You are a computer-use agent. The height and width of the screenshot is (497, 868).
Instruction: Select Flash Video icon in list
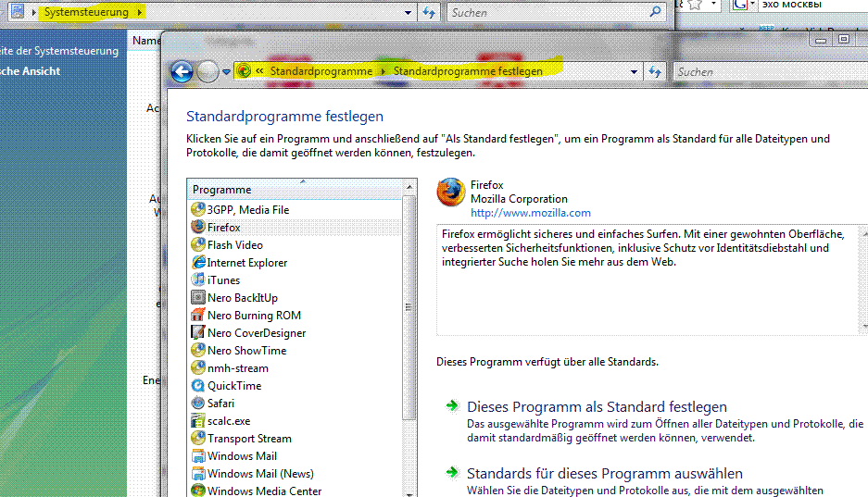point(198,244)
